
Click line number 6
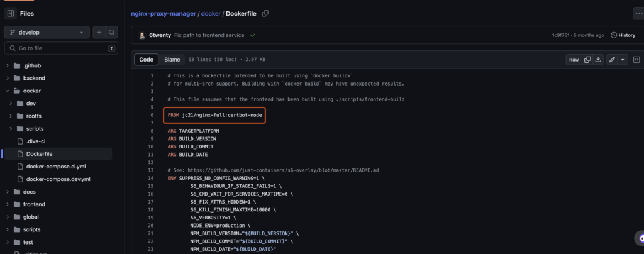tap(152, 115)
